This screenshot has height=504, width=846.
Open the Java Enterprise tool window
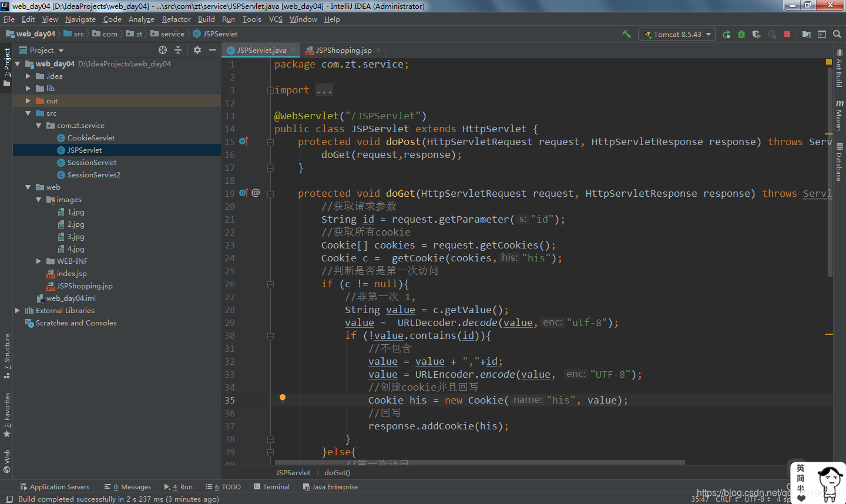pos(330,487)
